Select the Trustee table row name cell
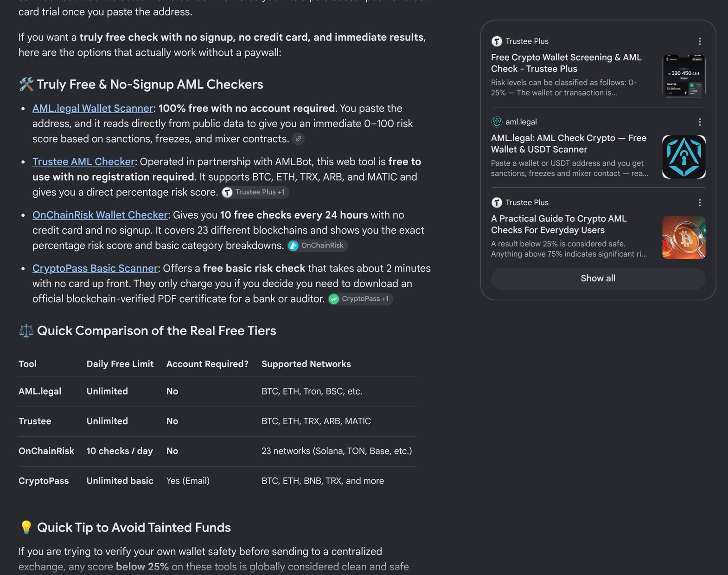Image resolution: width=728 pixels, height=575 pixels. tap(35, 421)
